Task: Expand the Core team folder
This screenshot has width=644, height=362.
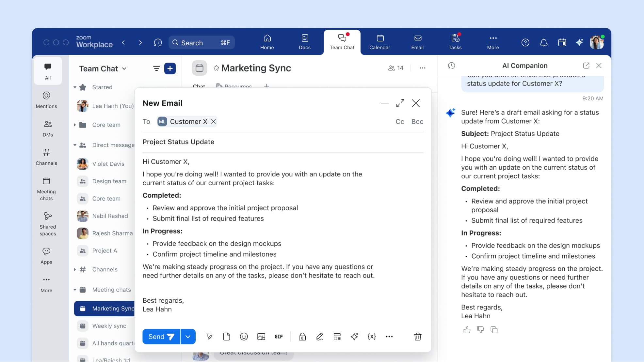Action: point(75,125)
